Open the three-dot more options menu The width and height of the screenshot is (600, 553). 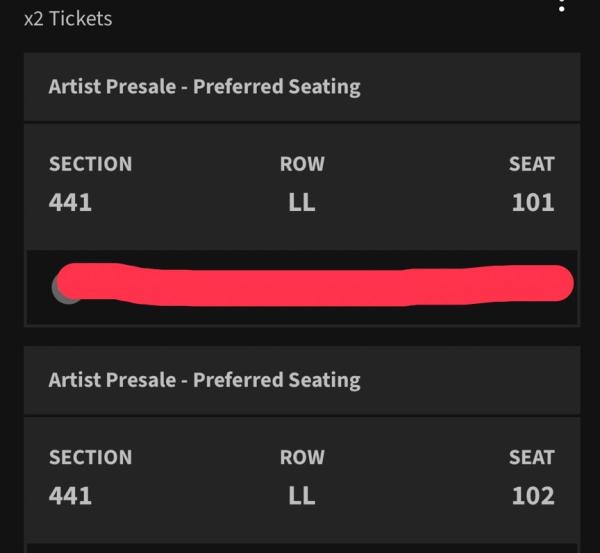pyautogui.click(x=561, y=5)
